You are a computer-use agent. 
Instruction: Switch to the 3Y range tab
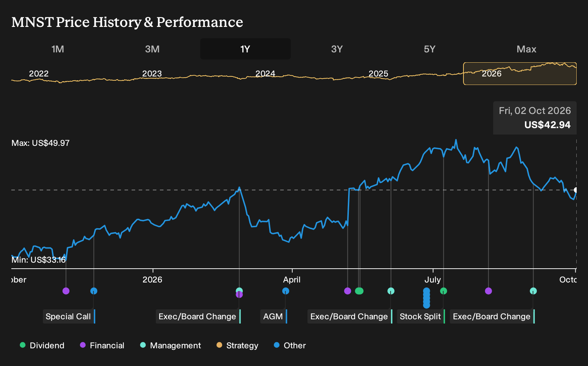[337, 49]
